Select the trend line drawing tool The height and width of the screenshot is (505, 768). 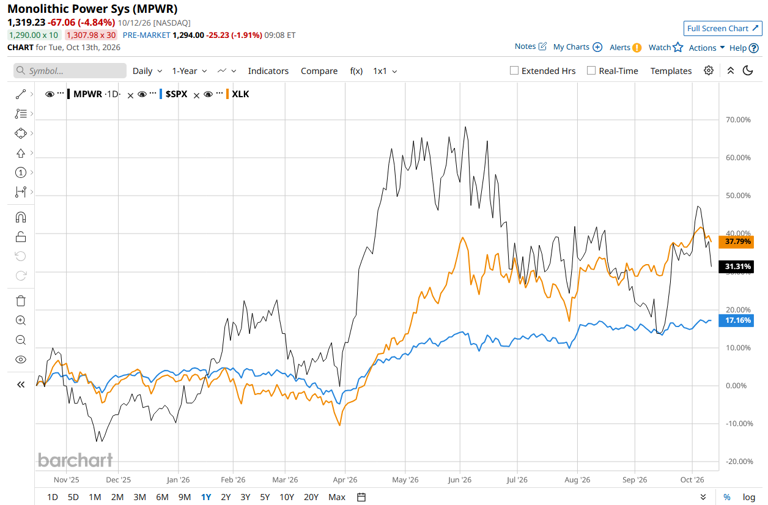coord(21,94)
